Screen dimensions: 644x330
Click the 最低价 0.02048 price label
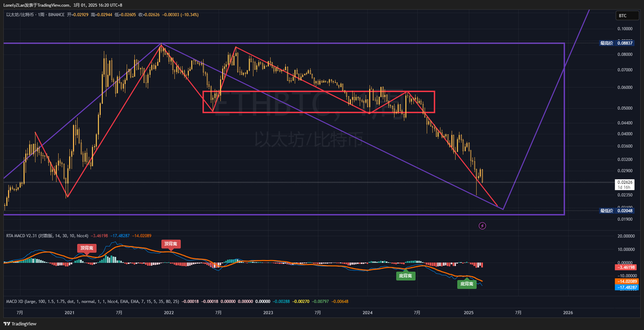click(x=616, y=211)
